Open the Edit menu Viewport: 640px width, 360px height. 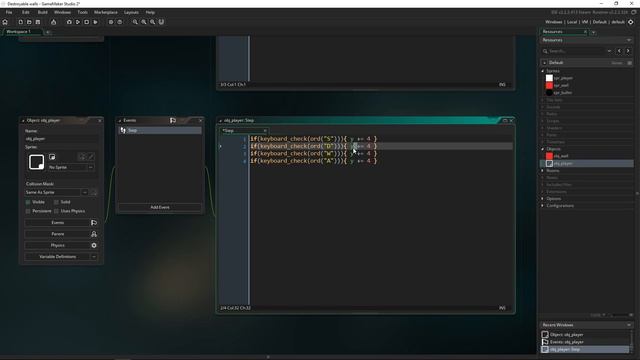pos(26,12)
